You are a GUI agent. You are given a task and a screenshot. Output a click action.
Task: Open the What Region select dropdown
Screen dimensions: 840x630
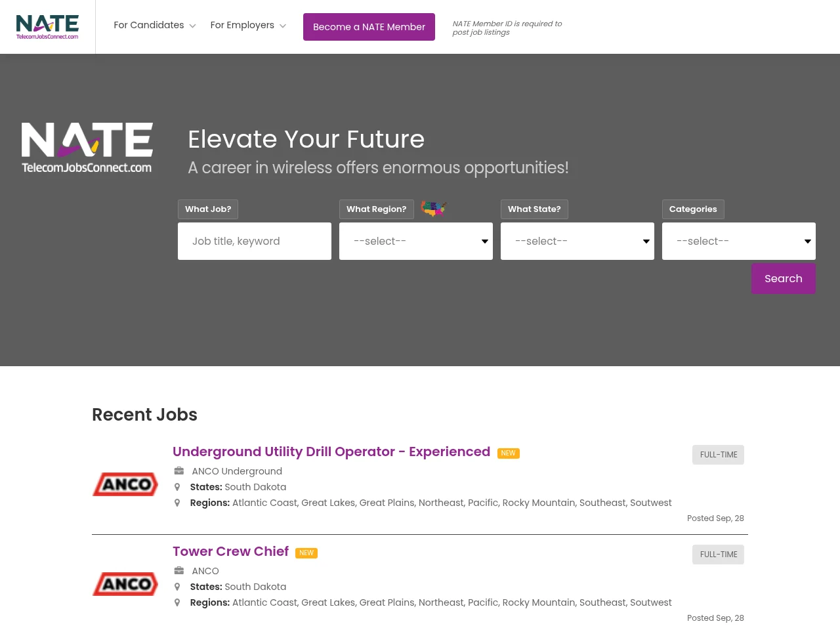pyautogui.click(x=416, y=241)
